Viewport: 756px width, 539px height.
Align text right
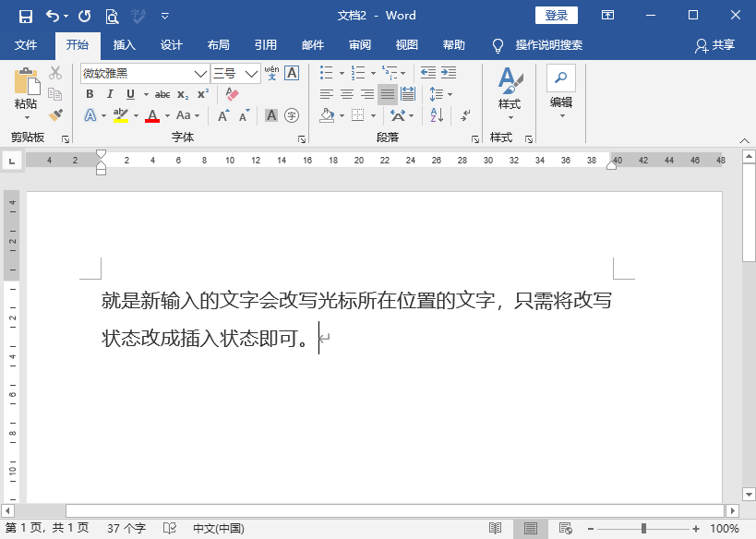[x=367, y=94]
